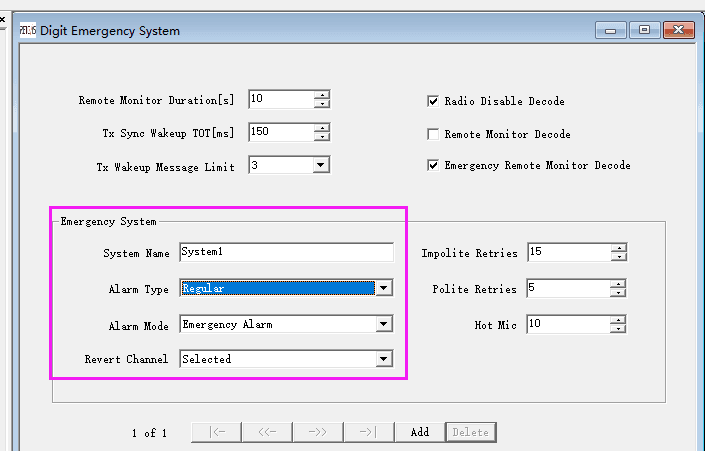Decrease Tx Sync Wakeup TOT value

click(321, 137)
